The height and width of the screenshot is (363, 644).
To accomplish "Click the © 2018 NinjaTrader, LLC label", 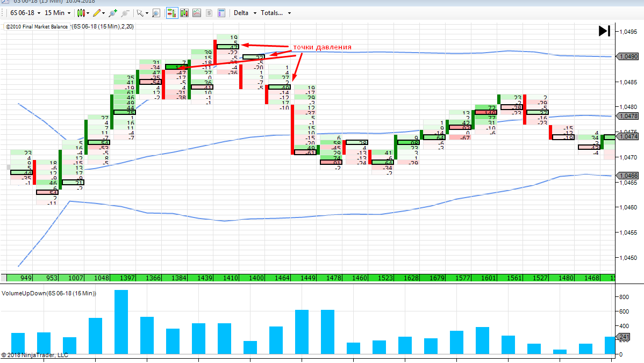I will point(34,355).
